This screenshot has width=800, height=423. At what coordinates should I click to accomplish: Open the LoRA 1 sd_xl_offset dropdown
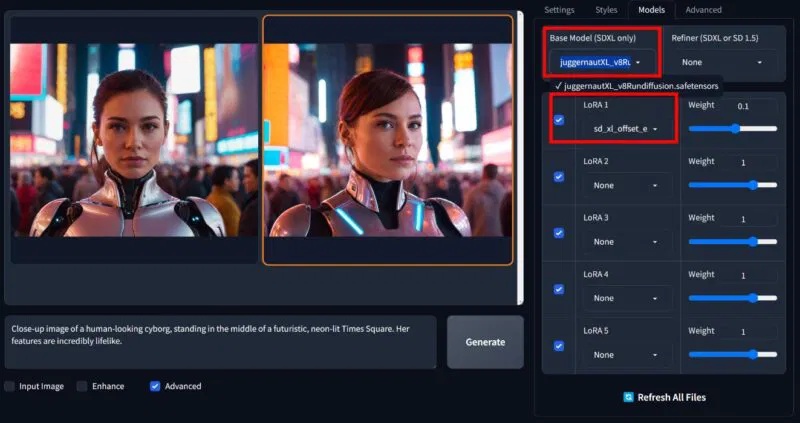626,129
